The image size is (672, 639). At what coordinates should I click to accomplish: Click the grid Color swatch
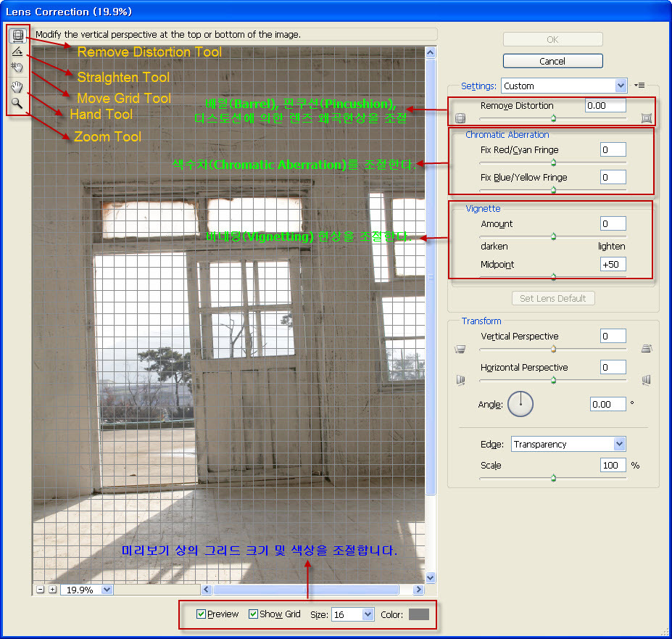pos(419,614)
